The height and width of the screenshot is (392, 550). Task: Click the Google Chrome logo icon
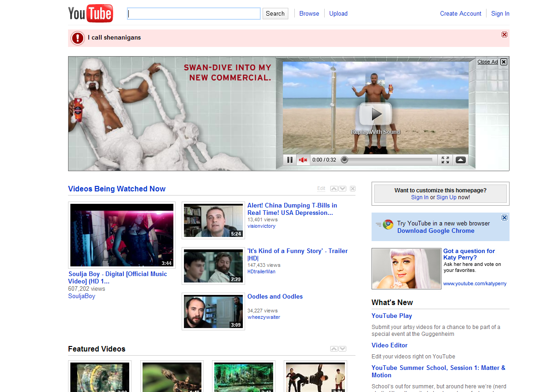click(x=388, y=224)
